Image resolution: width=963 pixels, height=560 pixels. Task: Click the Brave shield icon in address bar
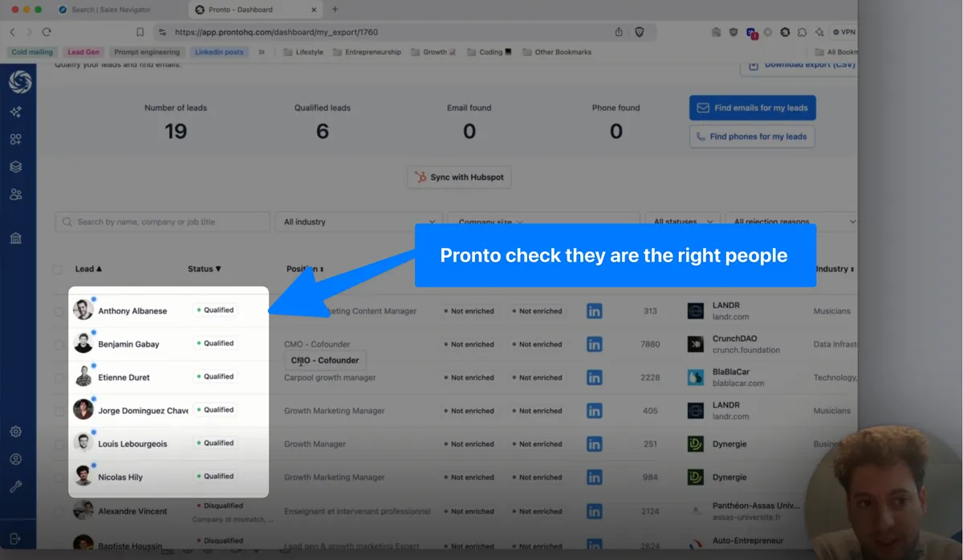[x=640, y=32]
